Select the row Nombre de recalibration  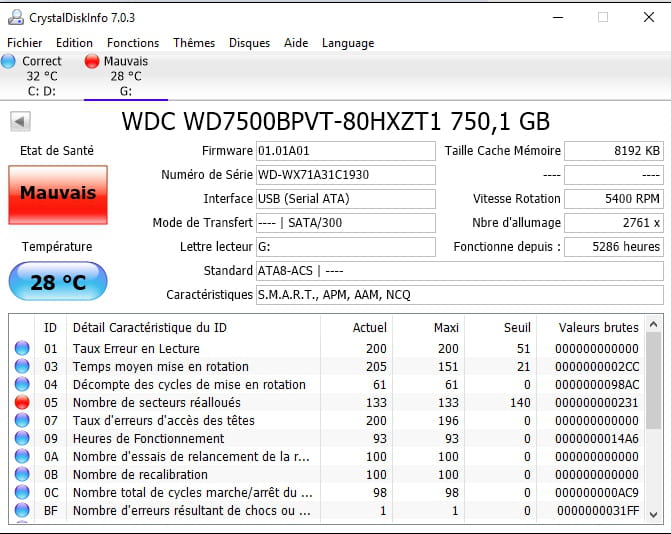coord(327,474)
